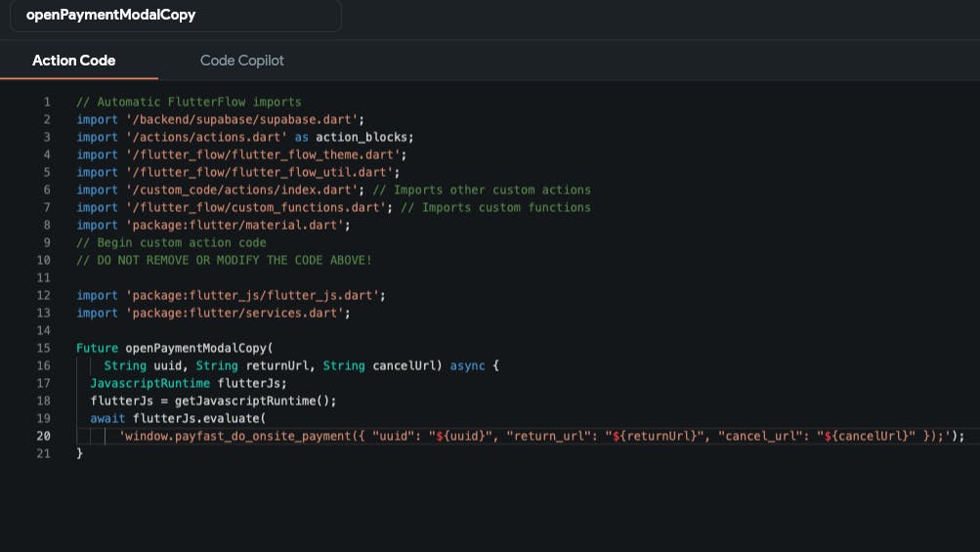980x552 pixels.
Task: Click the flutter_js.dart import on line 12
Action: point(254,295)
